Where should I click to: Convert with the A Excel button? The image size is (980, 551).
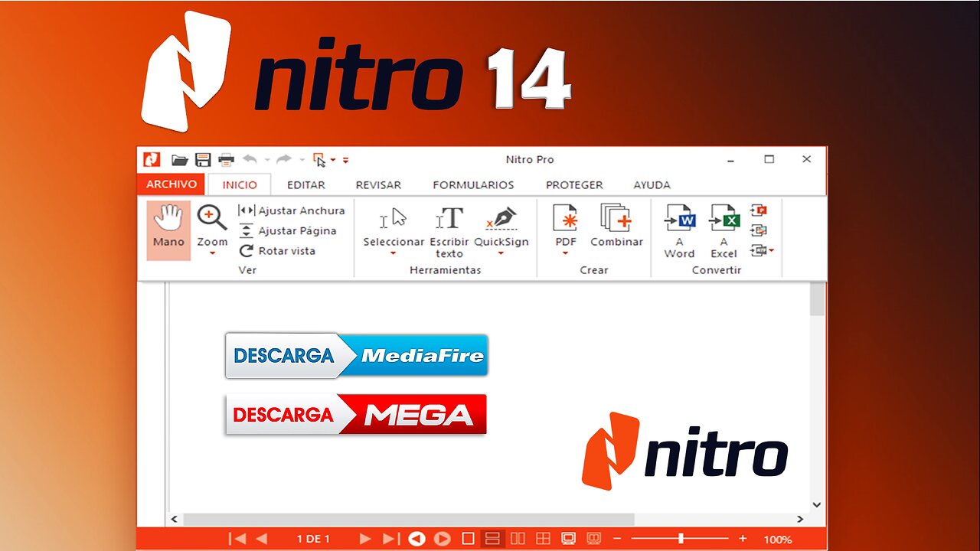[724, 231]
